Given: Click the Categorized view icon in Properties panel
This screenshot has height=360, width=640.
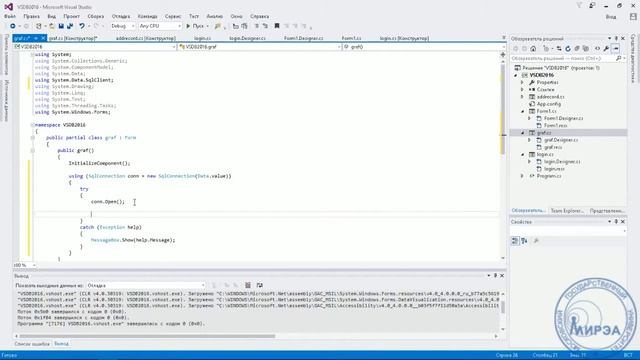Looking at the screenshot, I should click(515, 241).
